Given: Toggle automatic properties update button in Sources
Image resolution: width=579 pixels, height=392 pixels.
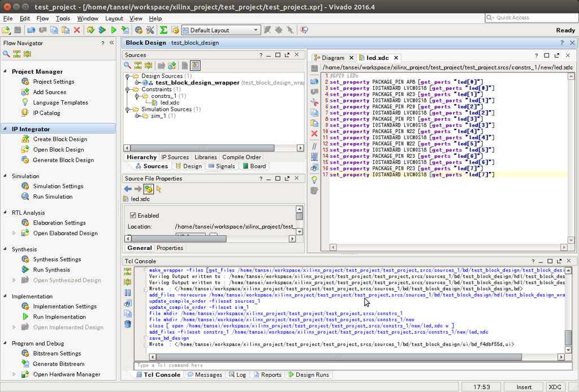Looking at the screenshot, I should (x=195, y=66).
